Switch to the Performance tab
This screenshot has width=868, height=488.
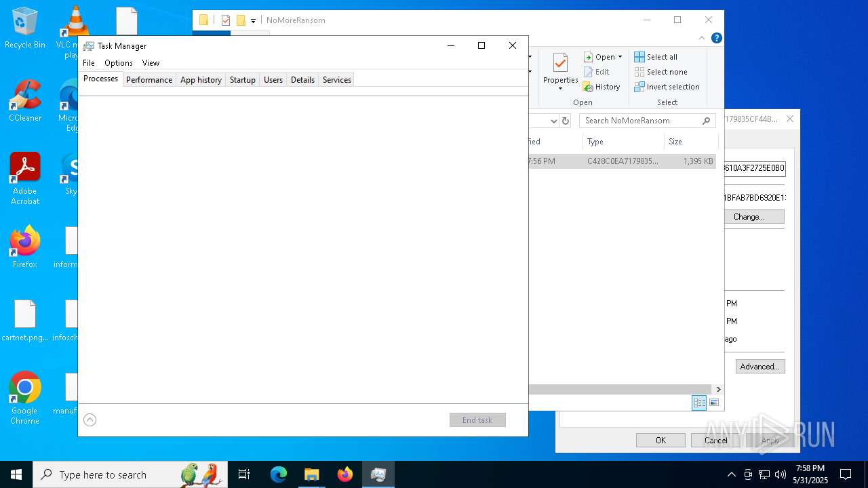[149, 80]
